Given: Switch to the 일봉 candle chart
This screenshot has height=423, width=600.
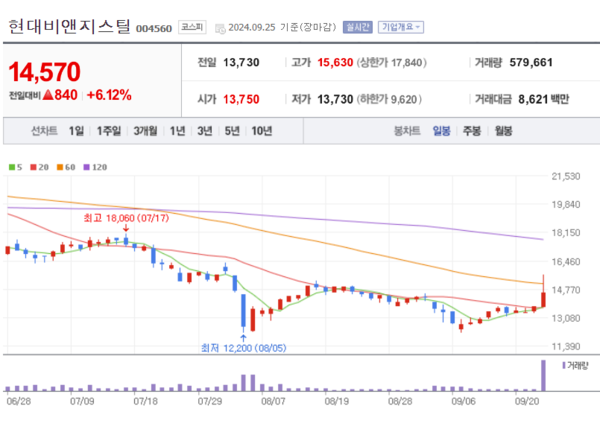Looking at the screenshot, I should [x=442, y=131].
